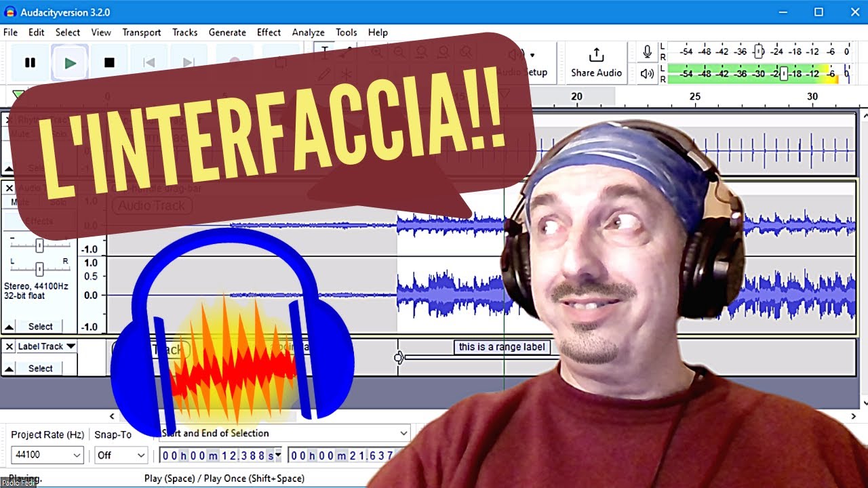Viewport: 868px width, 488px height.
Task: Click the green playback level meter
Action: pyautogui.click(x=758, y=73)
